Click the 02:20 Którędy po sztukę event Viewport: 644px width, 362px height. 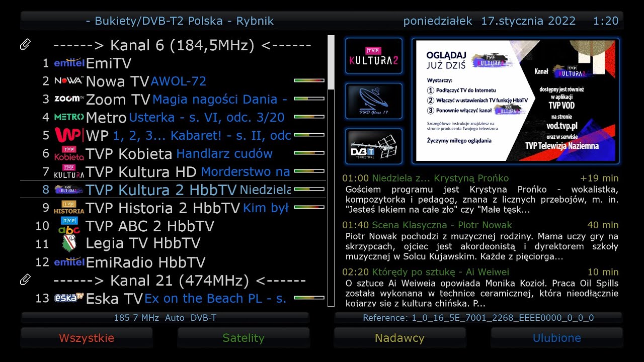[x=480, y=288]
